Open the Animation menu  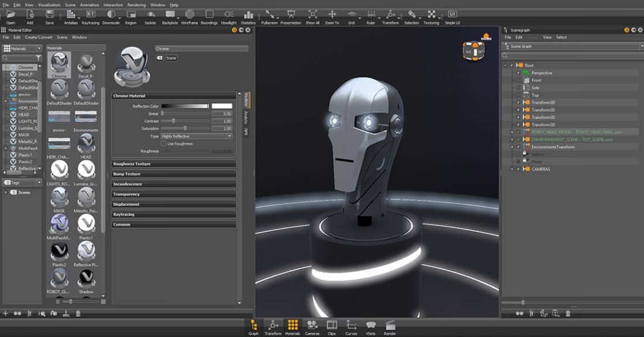pyautogui.click(x=89, y=5)
